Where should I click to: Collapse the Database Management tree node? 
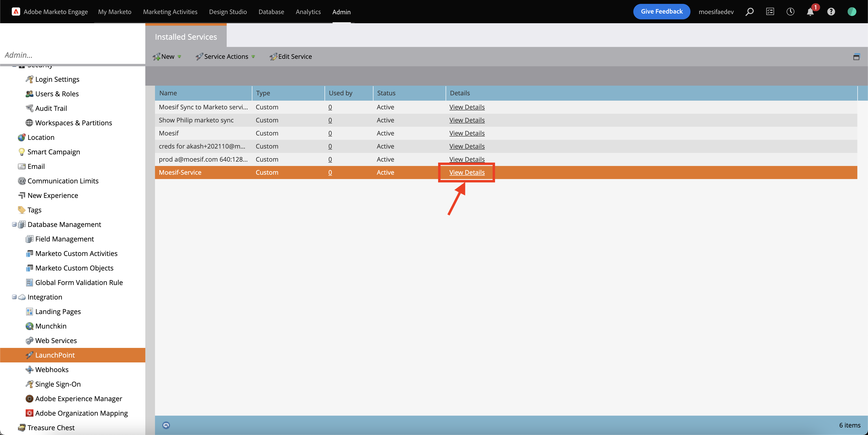tap(14, 224)
